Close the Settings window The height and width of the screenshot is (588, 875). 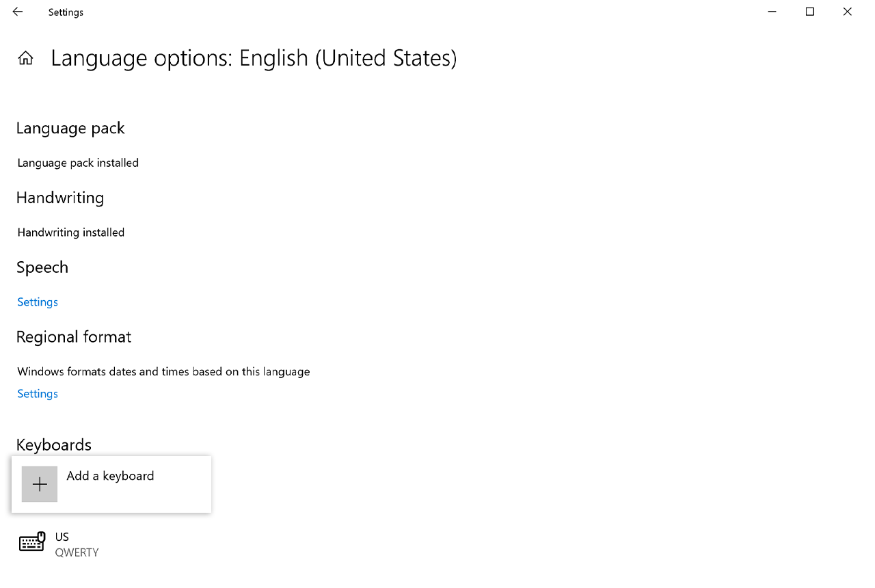point(848,12)
